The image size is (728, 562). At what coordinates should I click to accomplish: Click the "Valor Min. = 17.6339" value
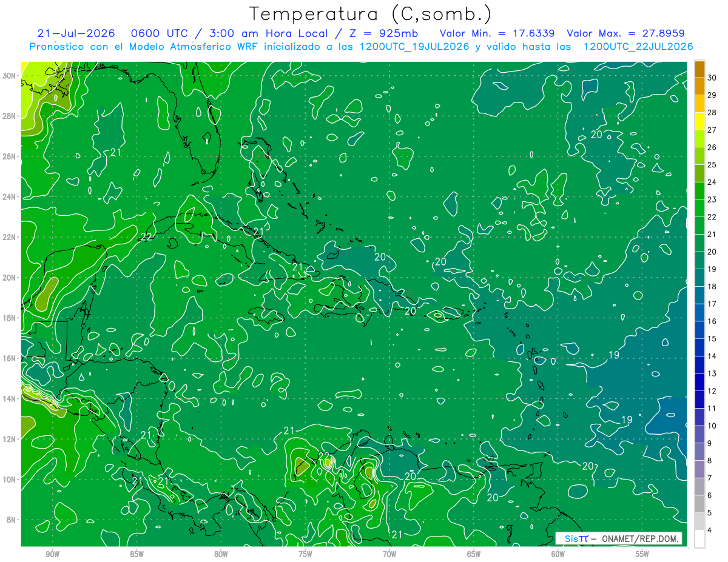(497, 33)
